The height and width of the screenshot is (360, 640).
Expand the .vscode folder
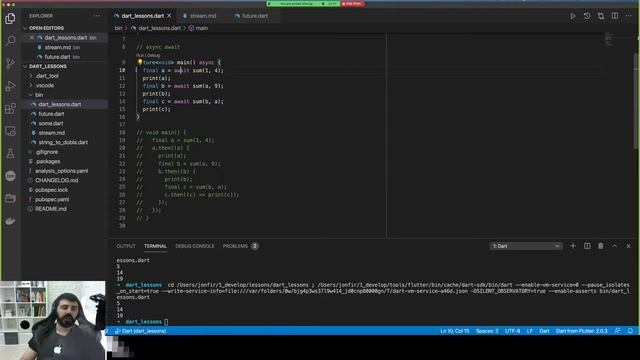pyautogui.click(x=45, y=85)
